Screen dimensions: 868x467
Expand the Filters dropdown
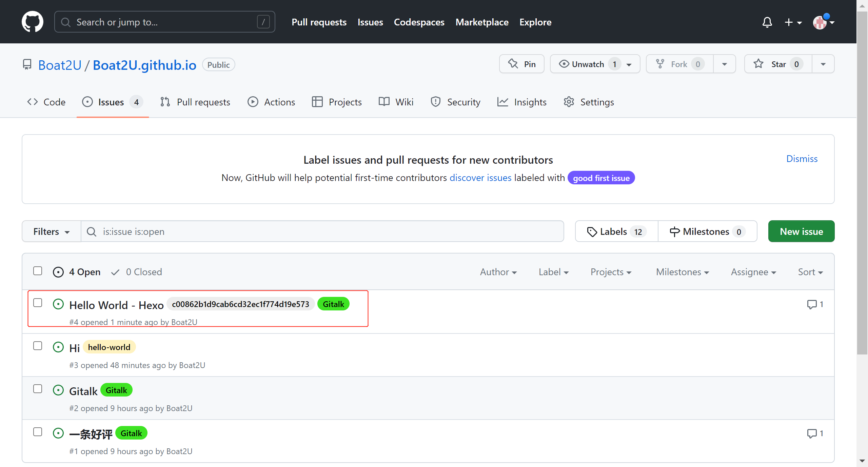pos(52,231)
